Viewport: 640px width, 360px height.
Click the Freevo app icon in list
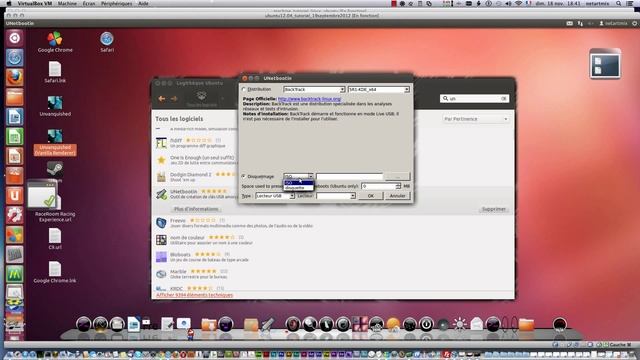pyautogui.click(x=161, y=222)
